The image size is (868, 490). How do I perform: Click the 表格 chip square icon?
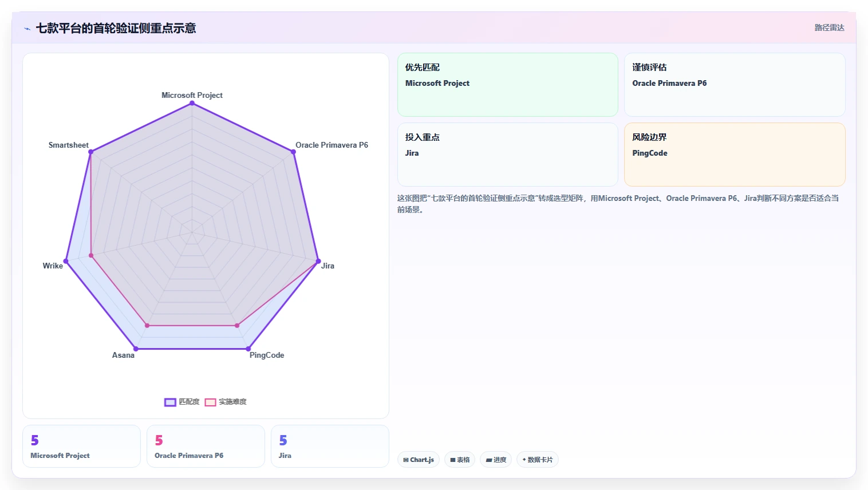(453, 460)
